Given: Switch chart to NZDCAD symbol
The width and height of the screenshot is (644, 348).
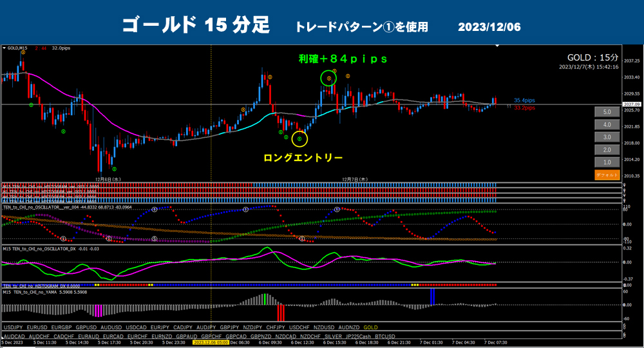Looking at the screenshot, I should pyautogui.click(x=286, y=336).
